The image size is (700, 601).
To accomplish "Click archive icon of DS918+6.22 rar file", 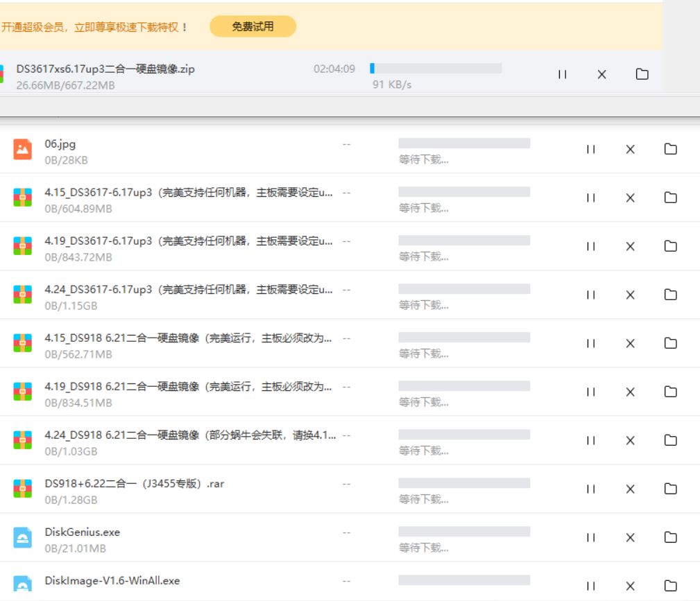I will pyautogui.click(x=22, y=489).
